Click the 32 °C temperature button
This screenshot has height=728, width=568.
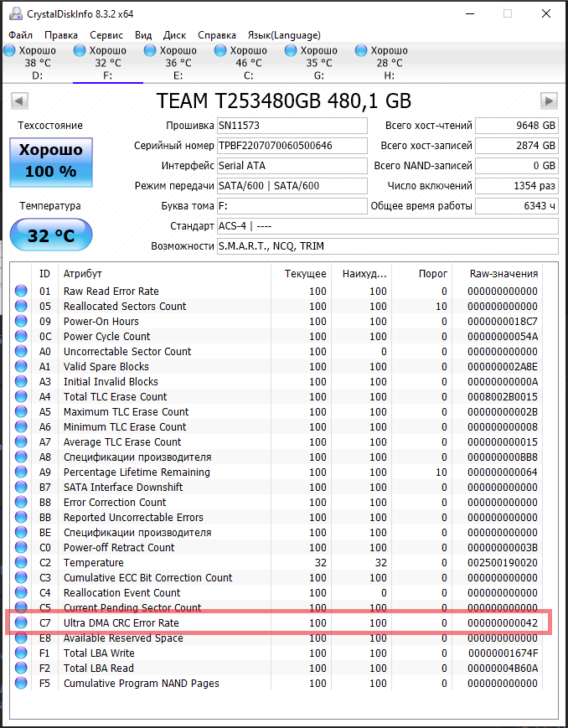[51, 235]
